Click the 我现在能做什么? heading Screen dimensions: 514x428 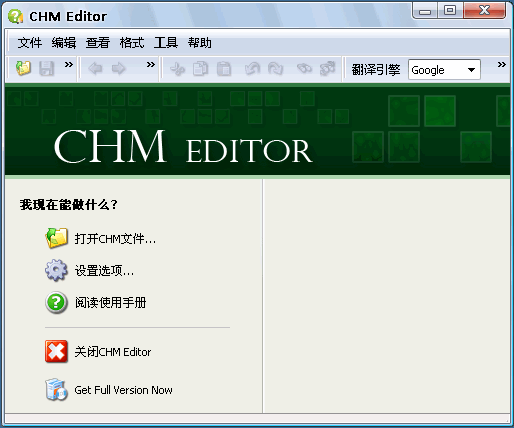(68, 204)
